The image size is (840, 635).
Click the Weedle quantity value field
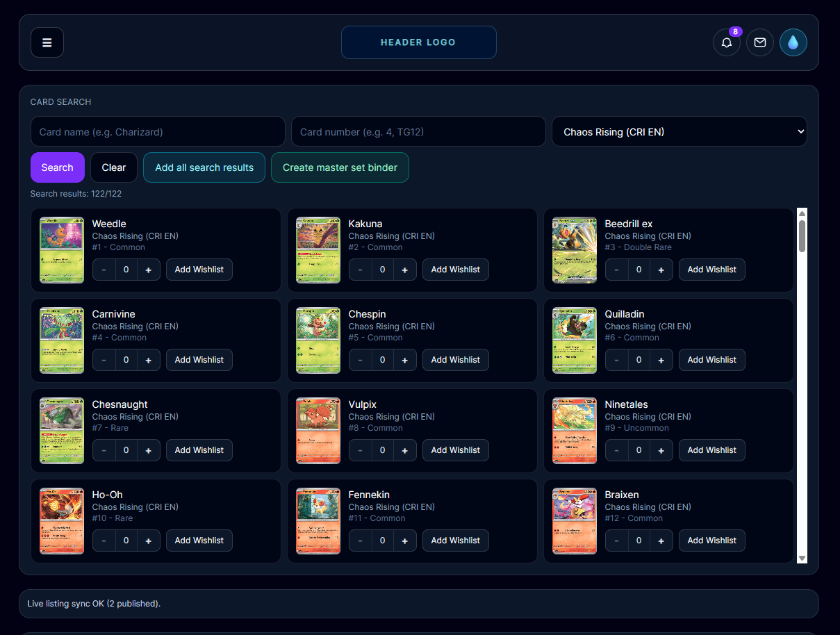[x=126, y=270]
